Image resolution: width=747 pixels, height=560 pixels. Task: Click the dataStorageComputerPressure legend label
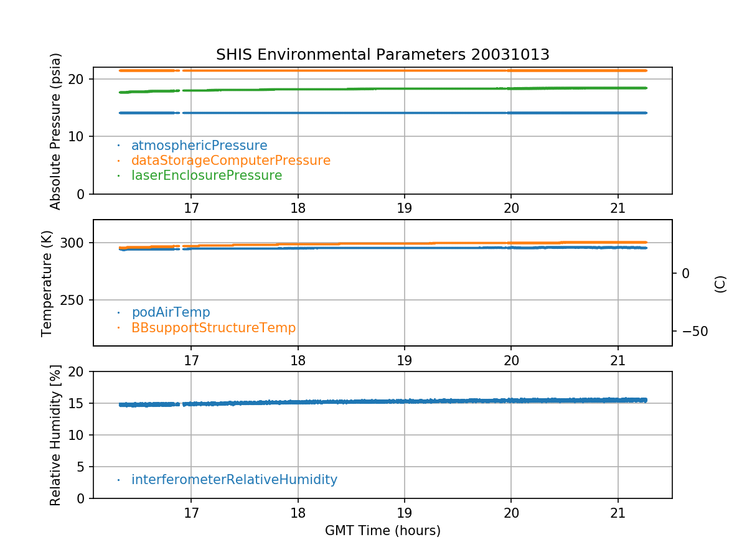(230, 161)
